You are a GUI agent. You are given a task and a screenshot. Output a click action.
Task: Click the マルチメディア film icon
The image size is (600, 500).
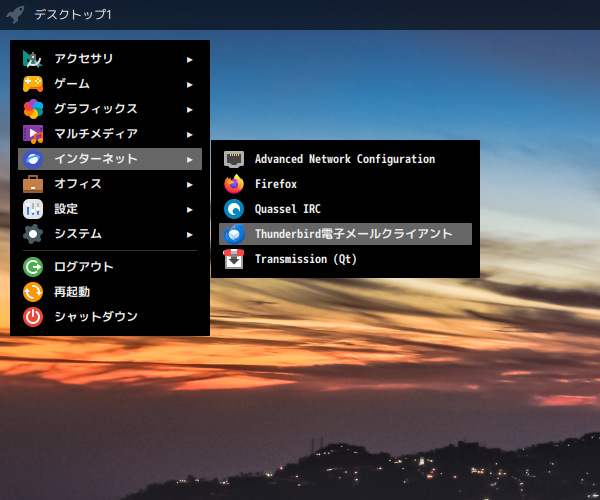point(33,134)
